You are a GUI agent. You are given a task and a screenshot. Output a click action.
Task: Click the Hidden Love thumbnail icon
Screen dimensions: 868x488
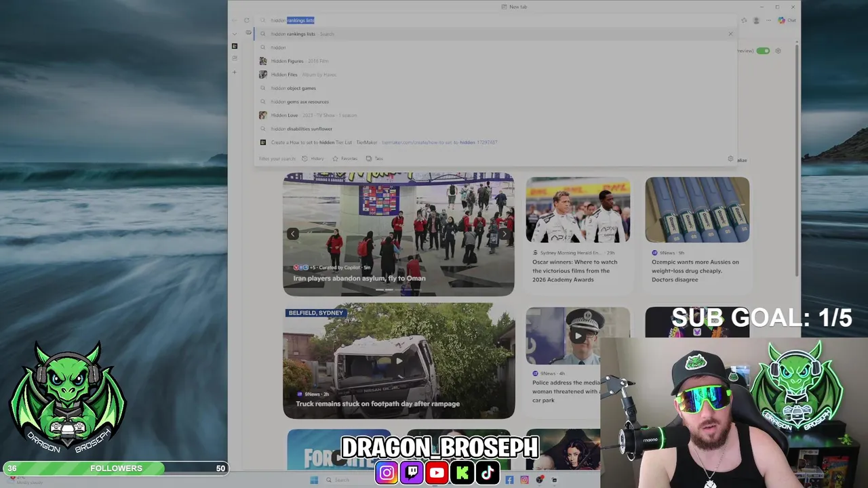263,115
